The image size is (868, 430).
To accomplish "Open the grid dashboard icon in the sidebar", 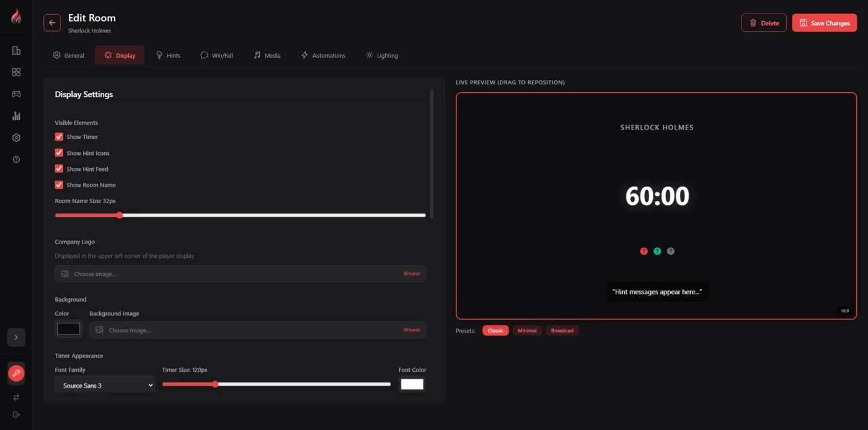I will pyautogui.click(x=16, y=72).
